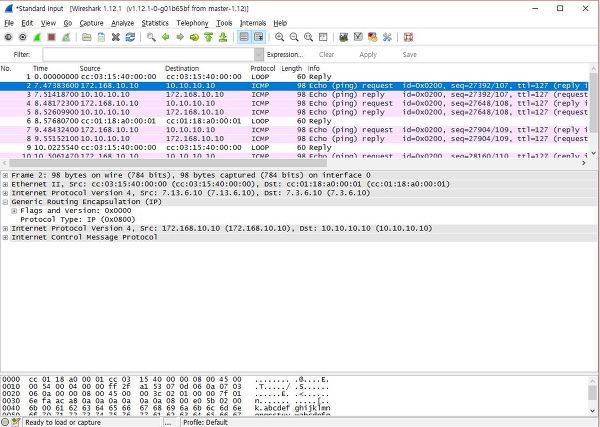
Task: Open the capture interfaces list icon
Action: [8, 37]
